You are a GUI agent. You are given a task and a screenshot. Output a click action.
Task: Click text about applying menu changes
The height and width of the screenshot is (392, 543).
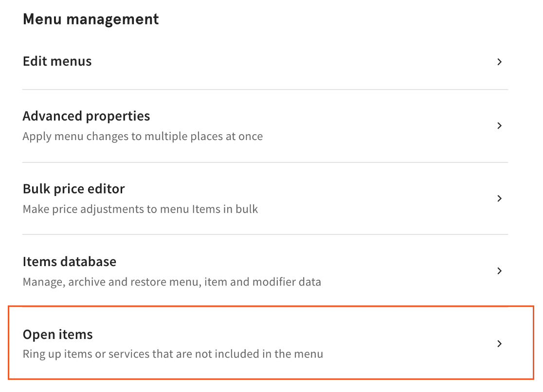click(143, 137)
